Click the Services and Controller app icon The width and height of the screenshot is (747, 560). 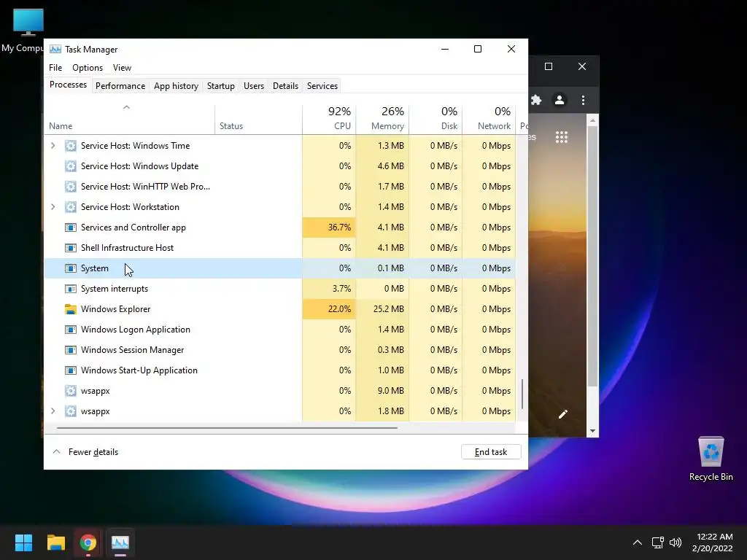click(71, 227)
